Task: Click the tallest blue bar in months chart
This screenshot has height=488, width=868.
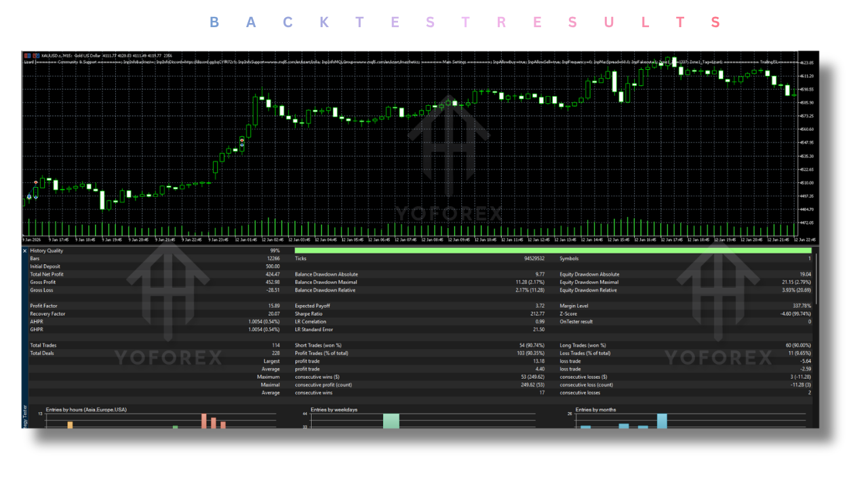Action: tap(662, 421)
